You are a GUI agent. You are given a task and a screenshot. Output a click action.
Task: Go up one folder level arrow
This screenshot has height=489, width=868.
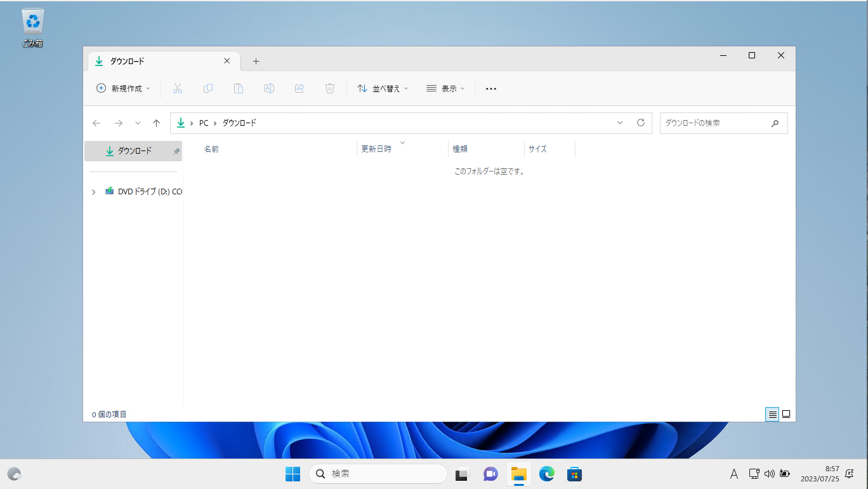(157, 123)
